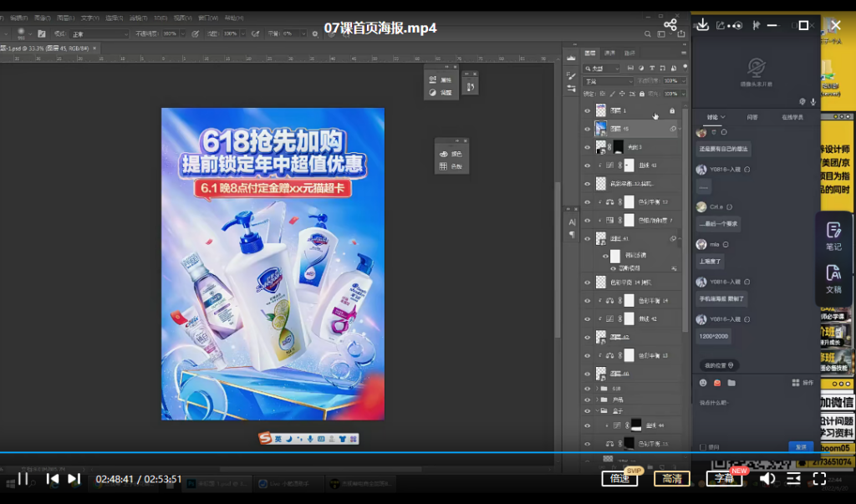The width and height of the screenshot is (856, 504).
Task: Filter layers by type layer icon
Action: point(652,69)
